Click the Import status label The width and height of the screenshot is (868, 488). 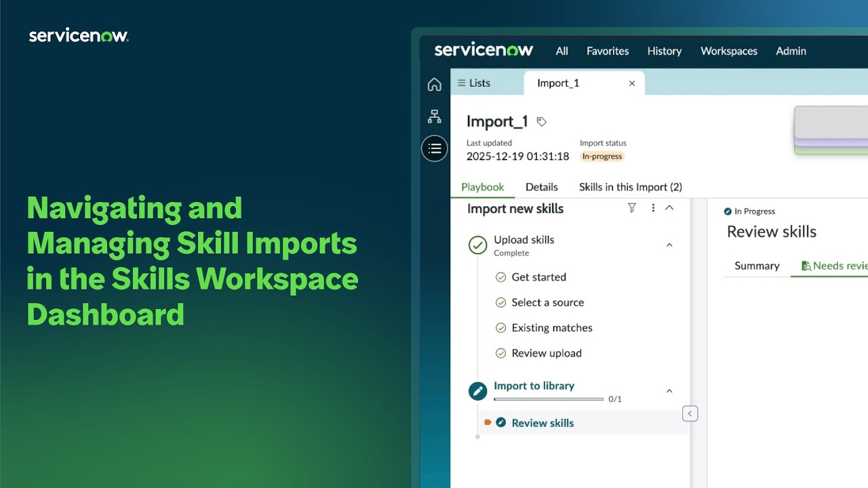click(603, 143)
